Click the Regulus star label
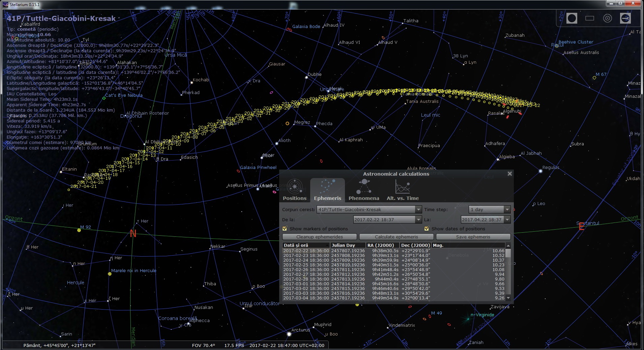The height and width of the screenshot is (350, 644). [551, 168]
